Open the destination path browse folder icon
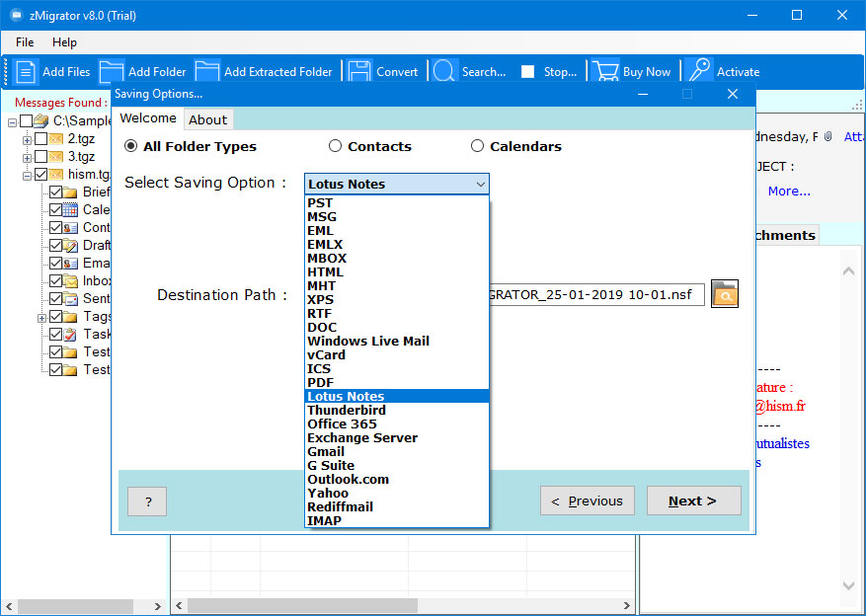Screen dimensions: 866x616 [x=725, y=294]
